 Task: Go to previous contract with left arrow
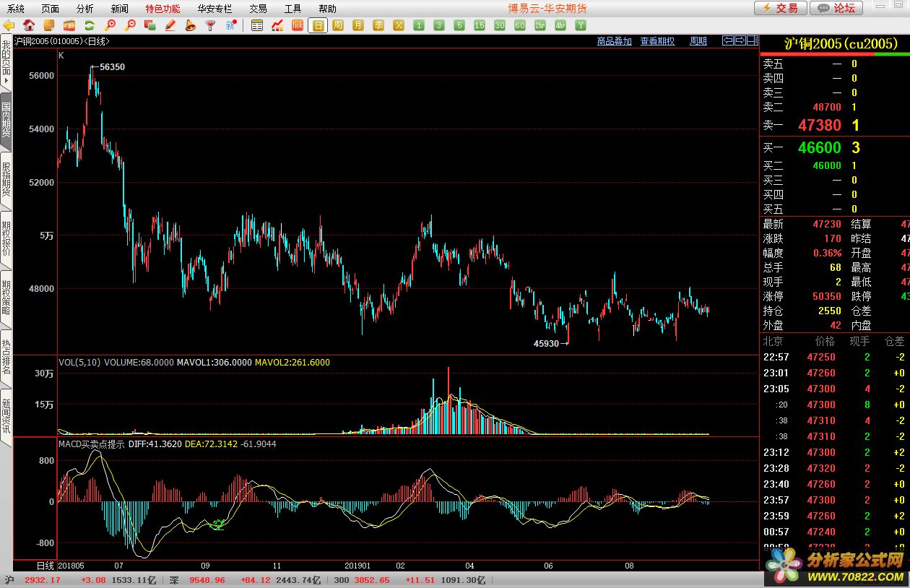coord(729,41)
